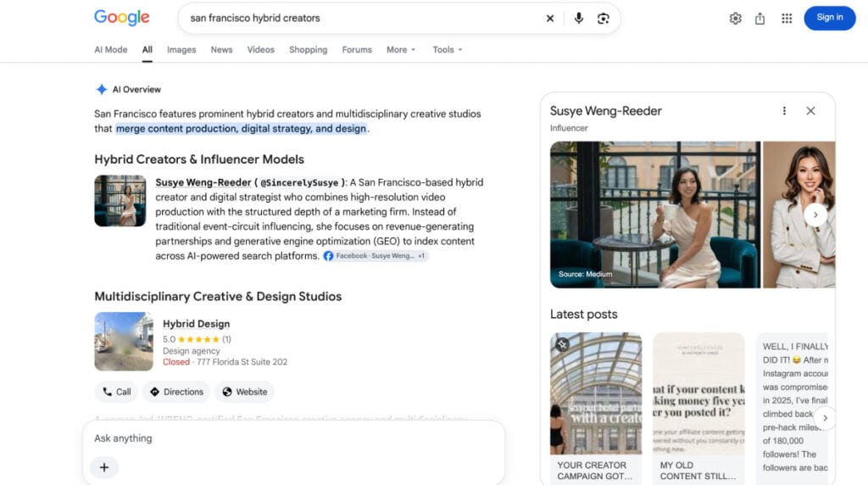Viewport: 868px width, 485px height.
Task: Switch to the Videos tab
Action: (x=261, y=49)
